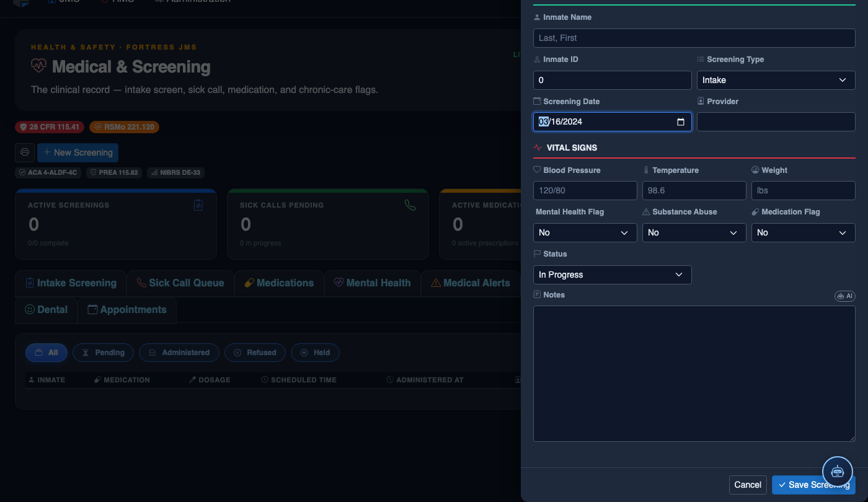
Task: Click the ACA 4-ALDF-4C tag
Action: [48, 173]
